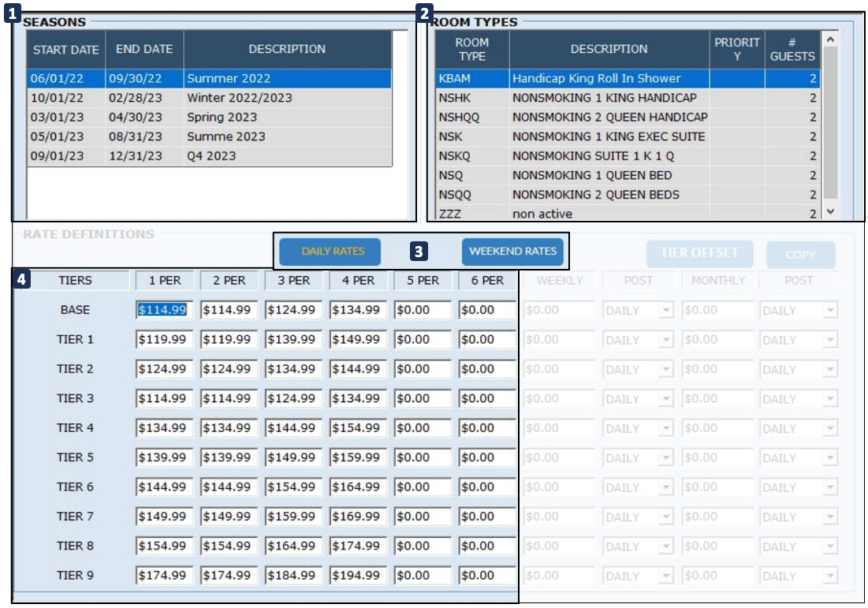Click the TIER 9 4 PER rate field
This screenshot has height=608, width=868.
point(358,576)
